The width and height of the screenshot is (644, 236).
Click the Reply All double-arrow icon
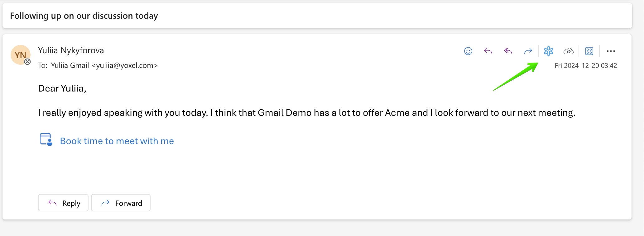(x=508, y=51)
